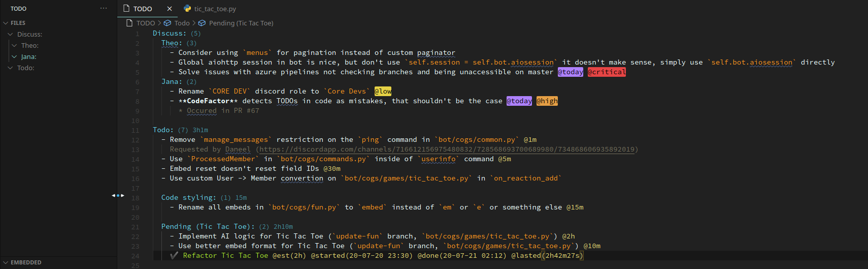Viewport: 868px width, 269px height.
Task: Click the Jana: heading on line 6
Action: (172, 82)
